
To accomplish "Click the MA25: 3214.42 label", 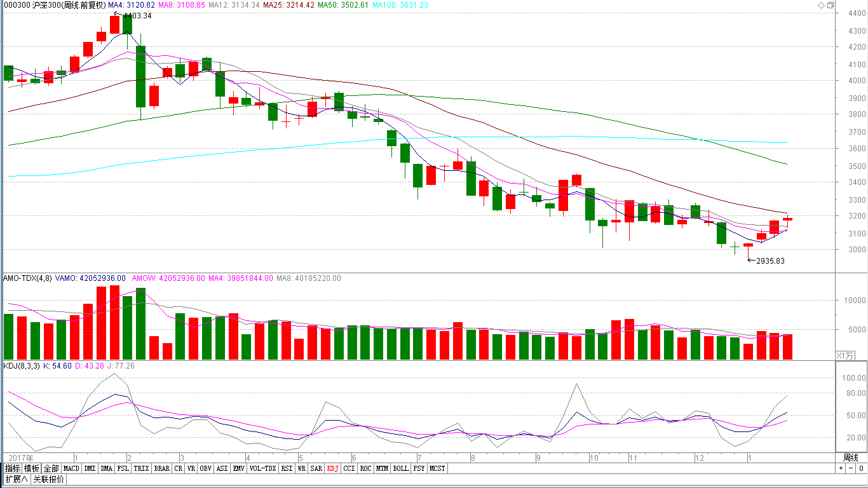I will (x=289, y=5).
